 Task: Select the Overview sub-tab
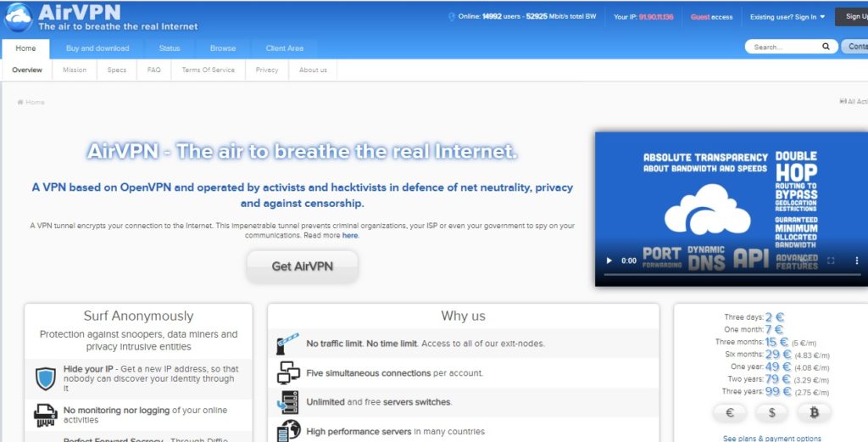27,70
